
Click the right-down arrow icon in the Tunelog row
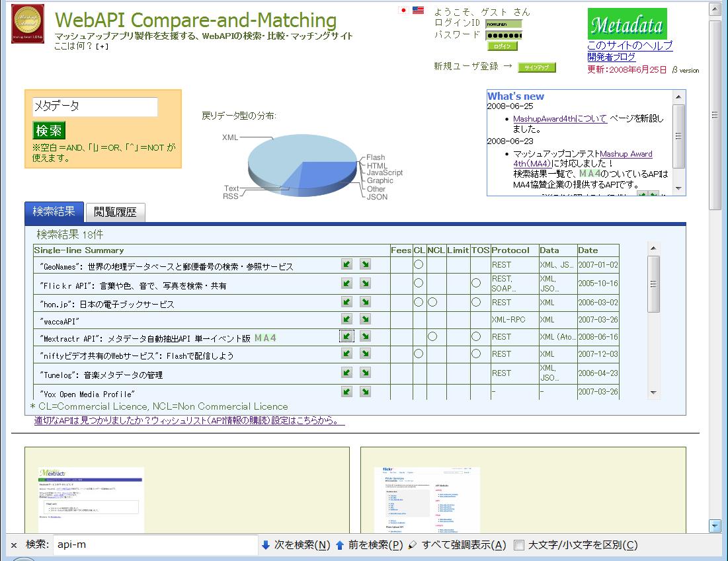tap(365, 373)
